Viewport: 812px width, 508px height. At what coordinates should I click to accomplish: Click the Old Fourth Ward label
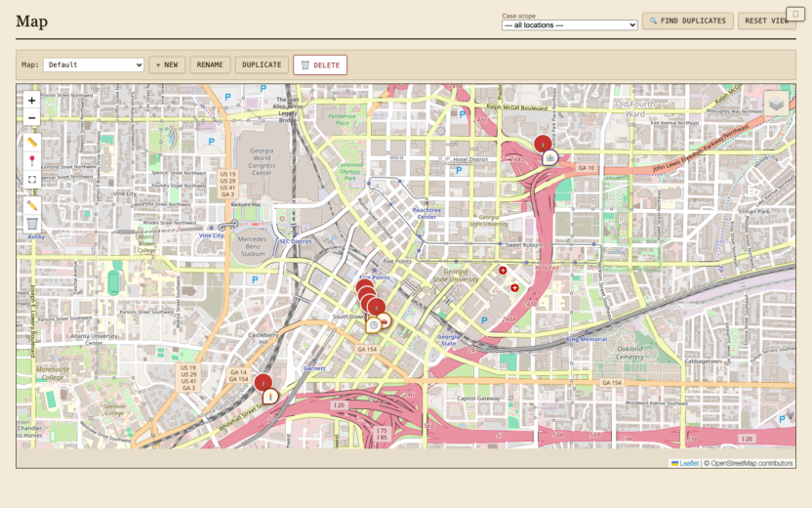(x=635, y=108)
